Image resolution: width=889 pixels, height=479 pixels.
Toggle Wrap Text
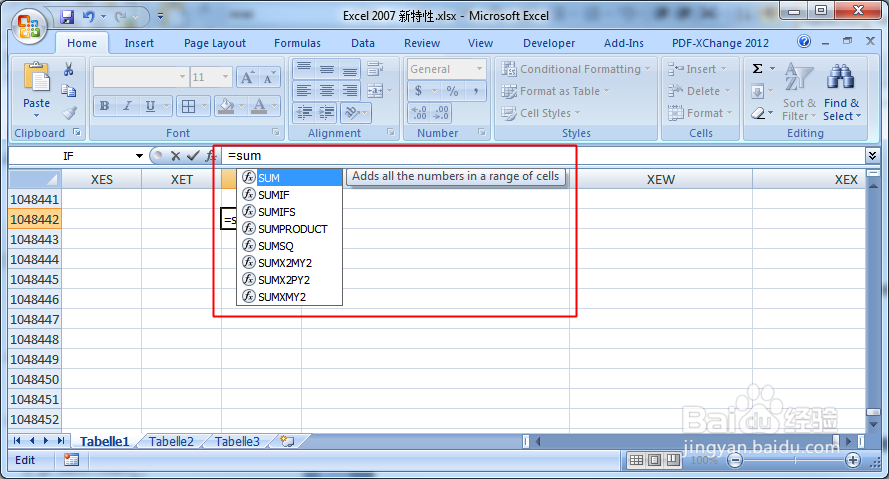pyautogui.click(x=375, y=69)
